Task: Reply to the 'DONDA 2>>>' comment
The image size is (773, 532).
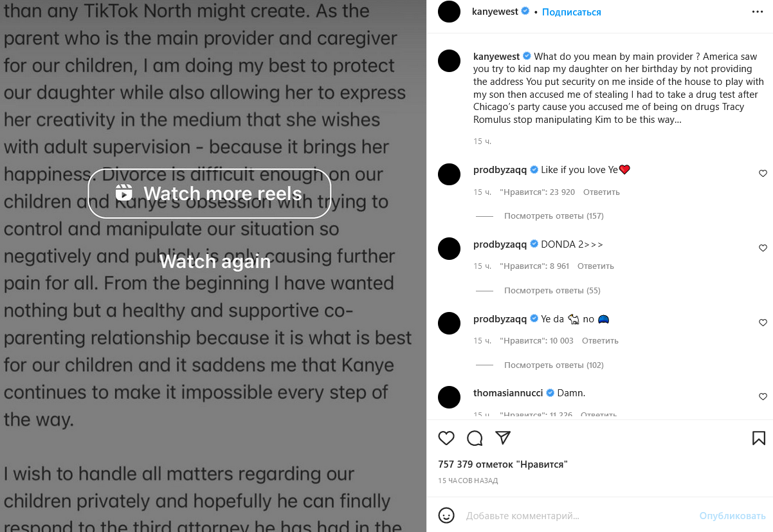Action: 596,266
